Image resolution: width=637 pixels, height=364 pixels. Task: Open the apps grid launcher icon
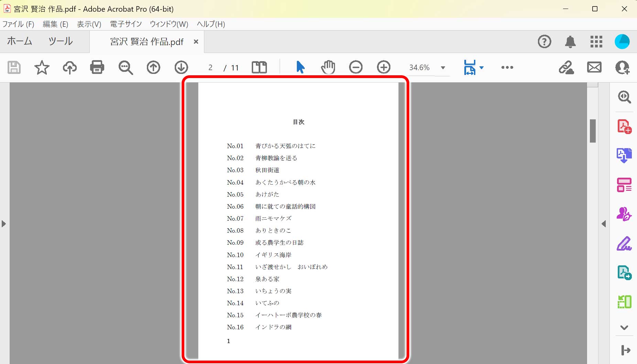point(596,42)
